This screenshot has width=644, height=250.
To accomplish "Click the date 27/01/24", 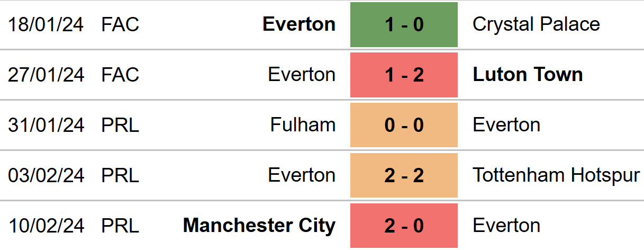I will pos(46,75).
